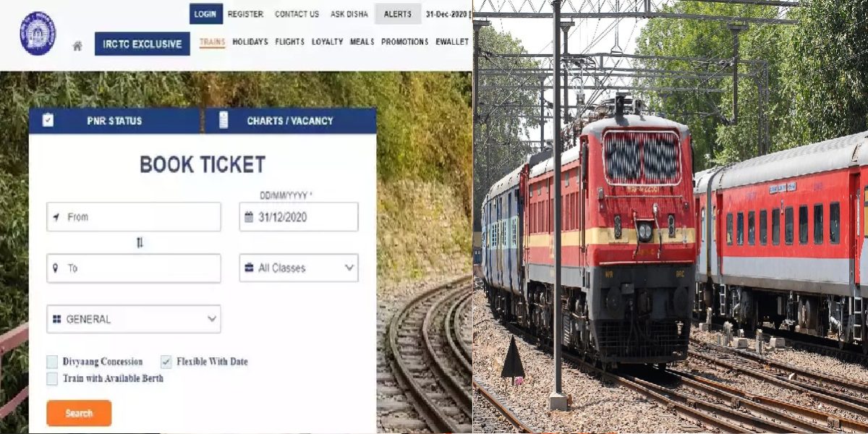Click the briefcase icon beside All Classes

[249, 268]
